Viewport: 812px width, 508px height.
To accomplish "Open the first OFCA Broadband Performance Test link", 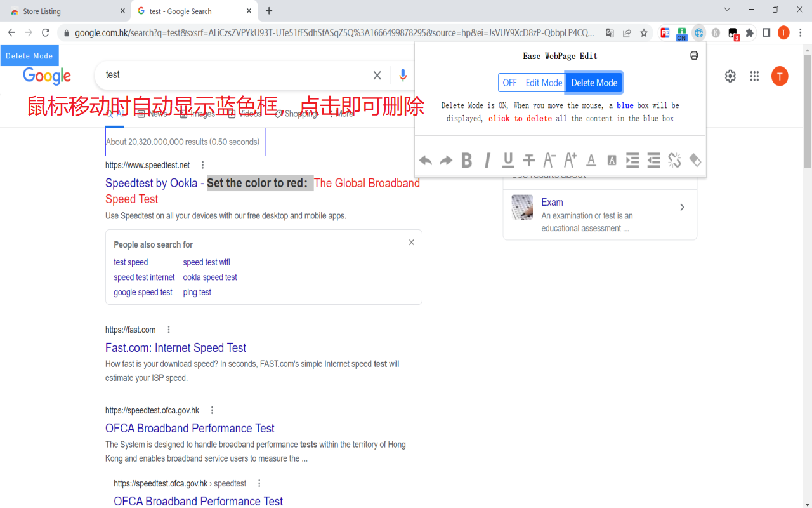I will click(190, 428).
